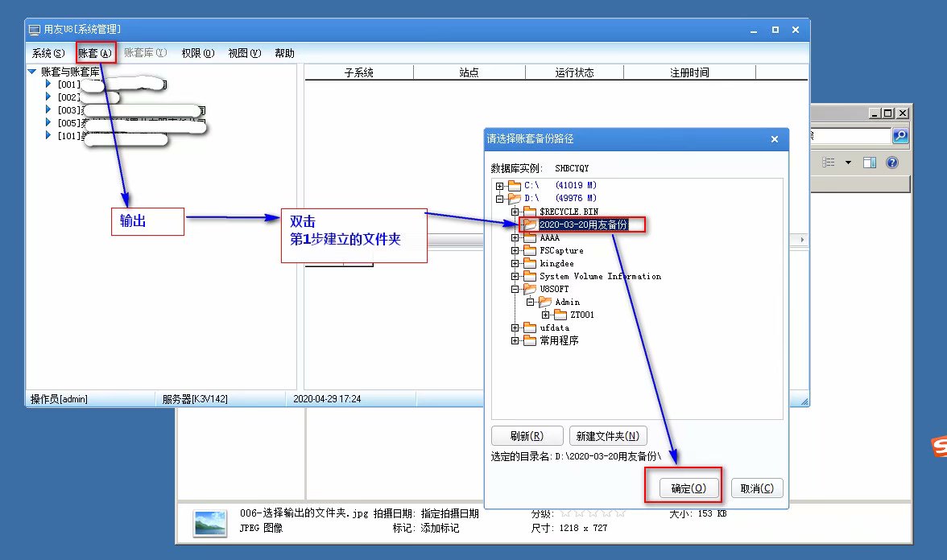Select the kingdee folder icon
947x560 pixels.
(529, 264)
